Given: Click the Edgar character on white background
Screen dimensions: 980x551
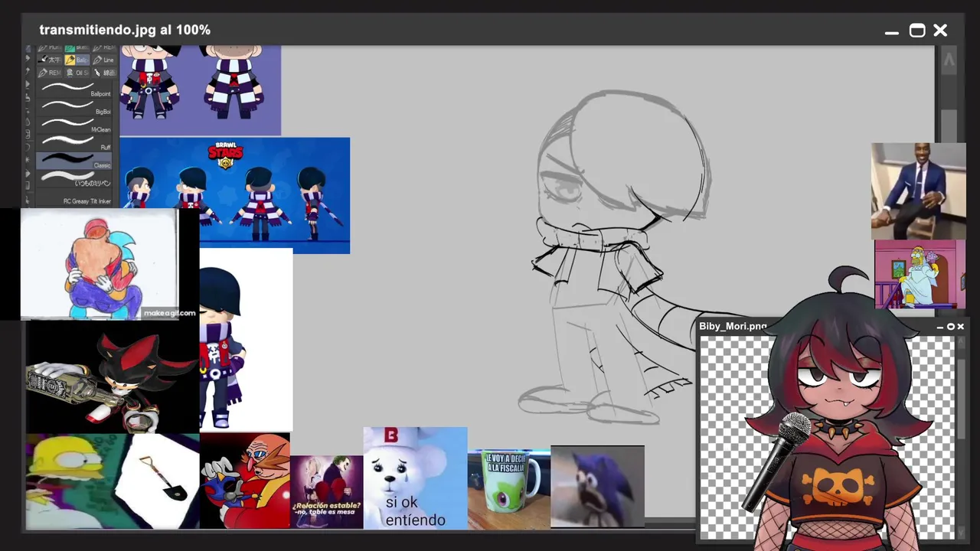Looking at the screenshot, I should click(246, 339).
